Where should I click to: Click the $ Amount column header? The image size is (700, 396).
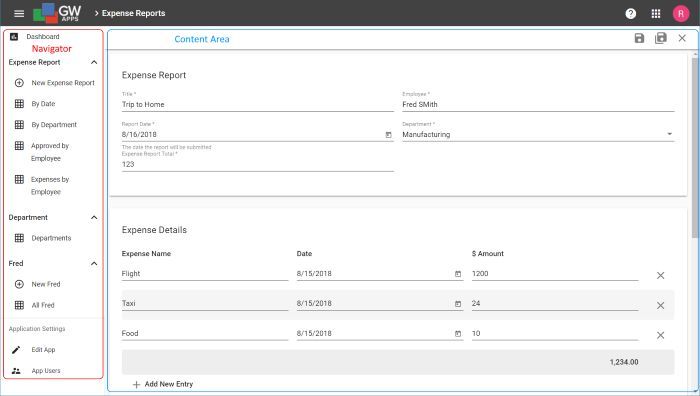(488, 254)
